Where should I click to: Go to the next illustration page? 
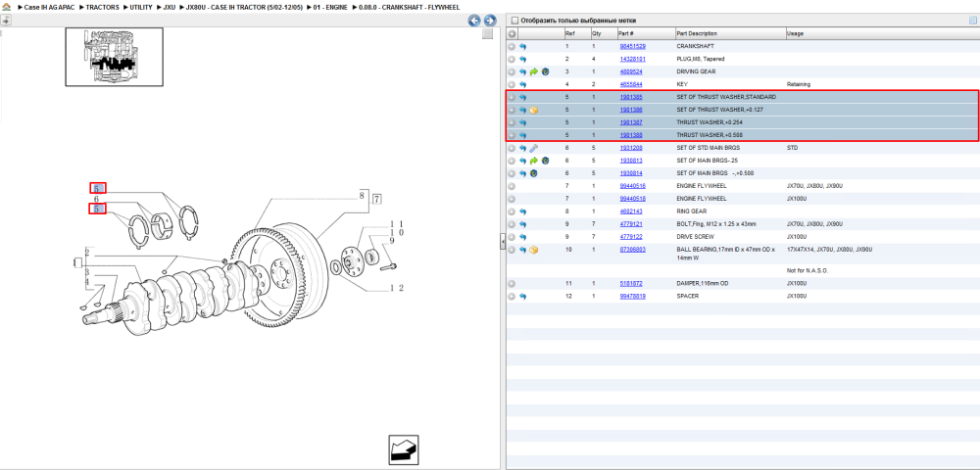pos(490,21)
